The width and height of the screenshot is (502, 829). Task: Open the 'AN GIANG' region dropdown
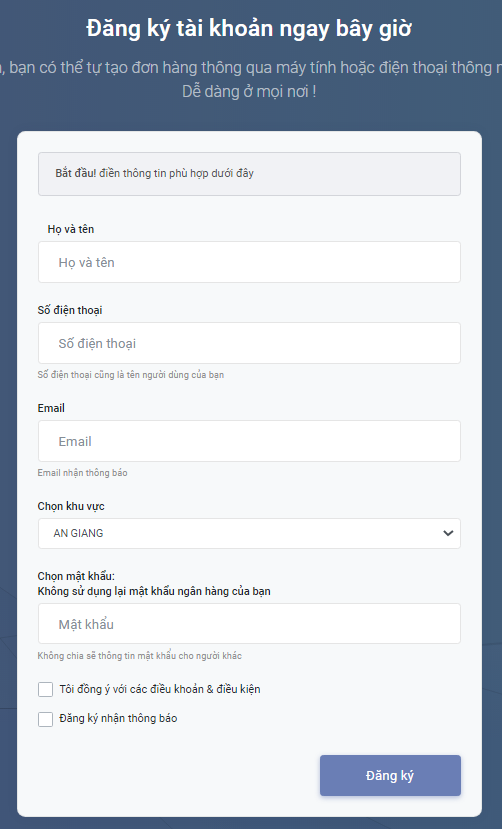point(249,533)
